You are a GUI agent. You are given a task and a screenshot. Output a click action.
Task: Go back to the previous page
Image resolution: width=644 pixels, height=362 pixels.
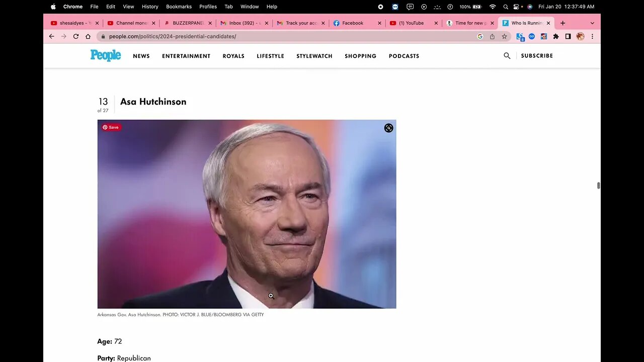click(51, 36)
